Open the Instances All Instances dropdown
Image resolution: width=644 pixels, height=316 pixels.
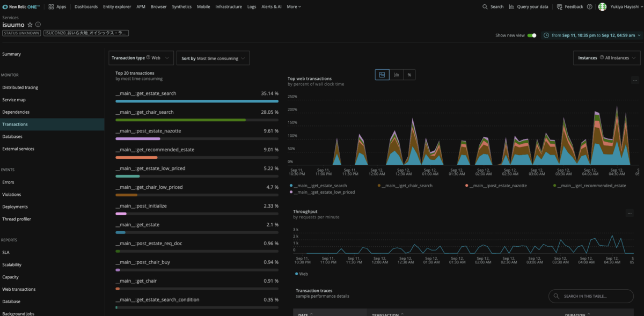click(607, 58)
